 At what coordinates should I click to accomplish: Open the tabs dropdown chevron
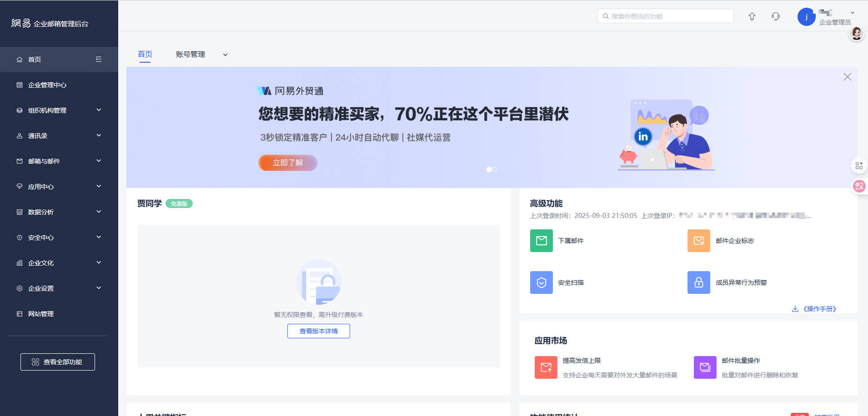click(225, 55)
